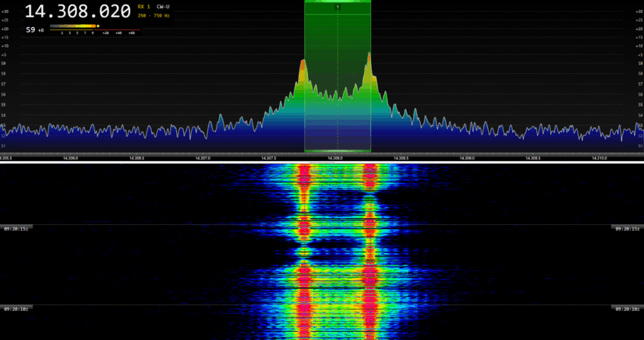Screen dimensions: 644x340
Task: Click the right 09:20:10z waterfall timestamp
Action: pyautogui.click(x=626, y=309)
